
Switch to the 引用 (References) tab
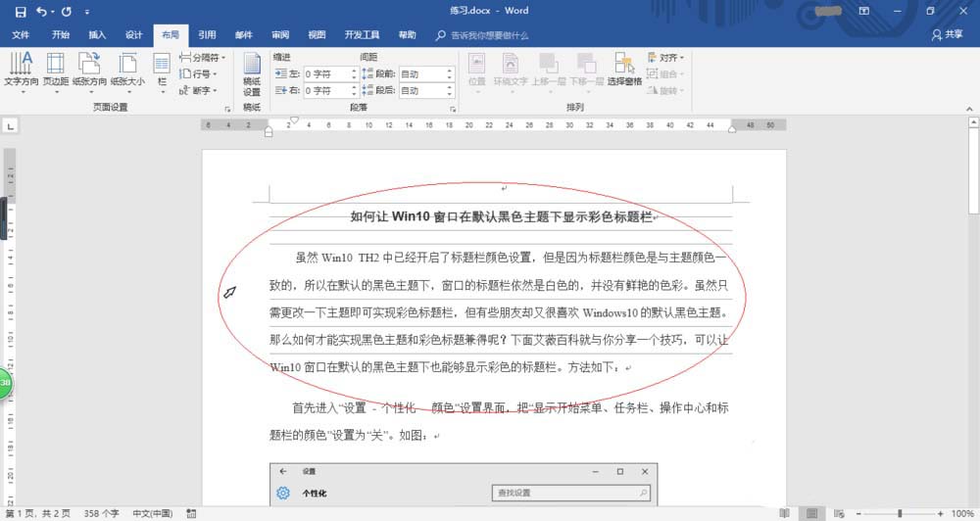pos(207,35)
